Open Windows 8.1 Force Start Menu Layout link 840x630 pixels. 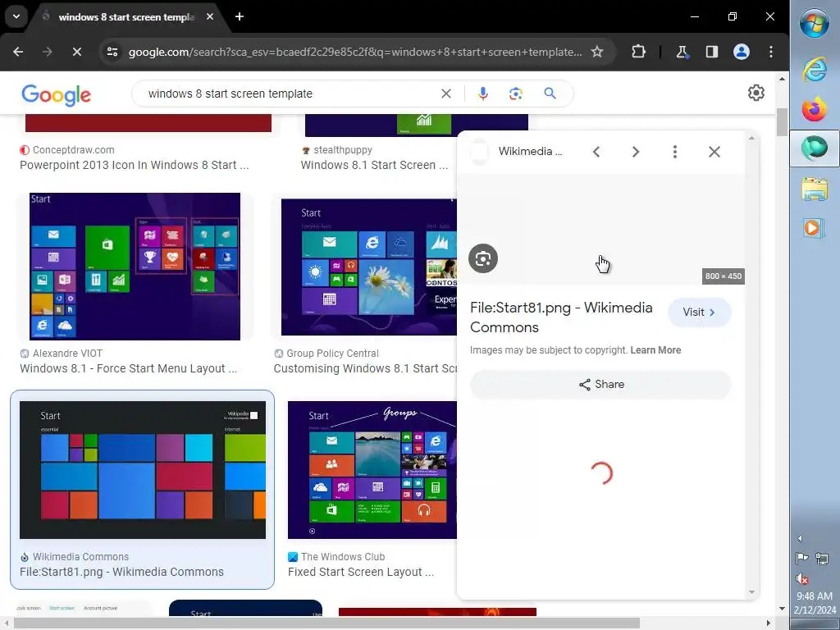pyautogui.click(x=128, y=368)
